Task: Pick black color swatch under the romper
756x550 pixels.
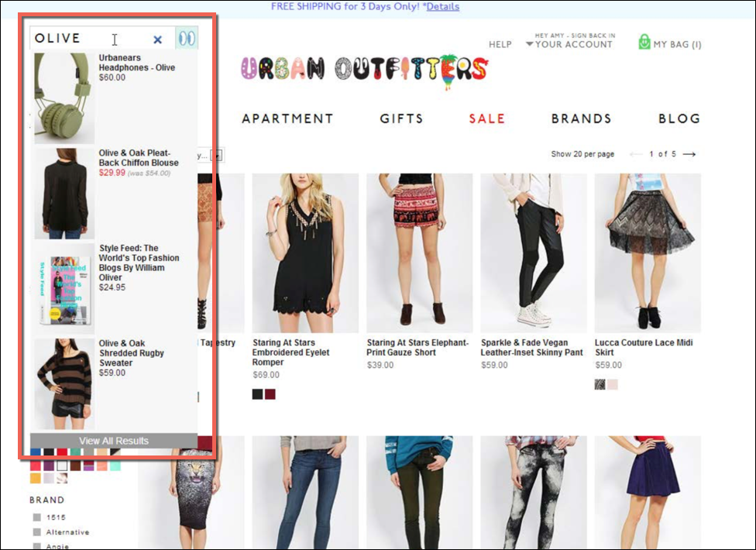Action: (x=257, y=394)
